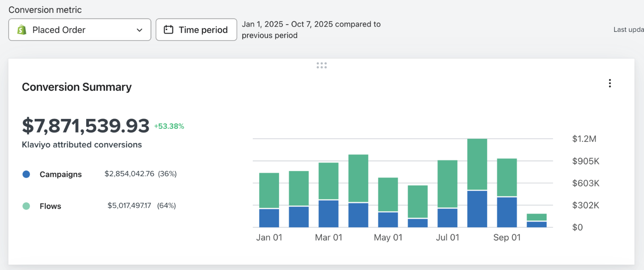
Task: Click the tallest August bar's green segment
Action: (x=477, y=164)
